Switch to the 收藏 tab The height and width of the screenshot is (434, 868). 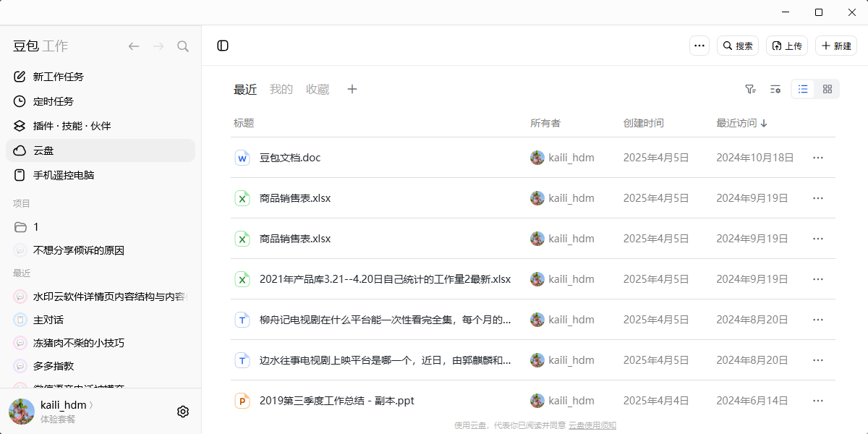point(318,90)
